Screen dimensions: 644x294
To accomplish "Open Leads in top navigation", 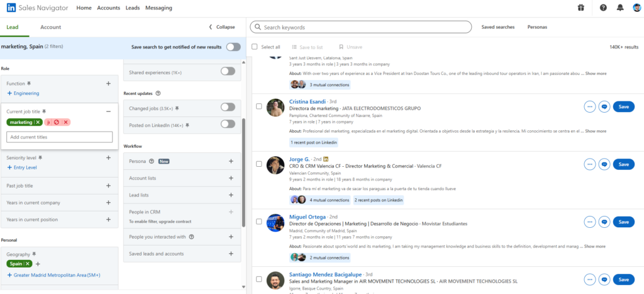I will pyautogui.click(x=133, y=8).
